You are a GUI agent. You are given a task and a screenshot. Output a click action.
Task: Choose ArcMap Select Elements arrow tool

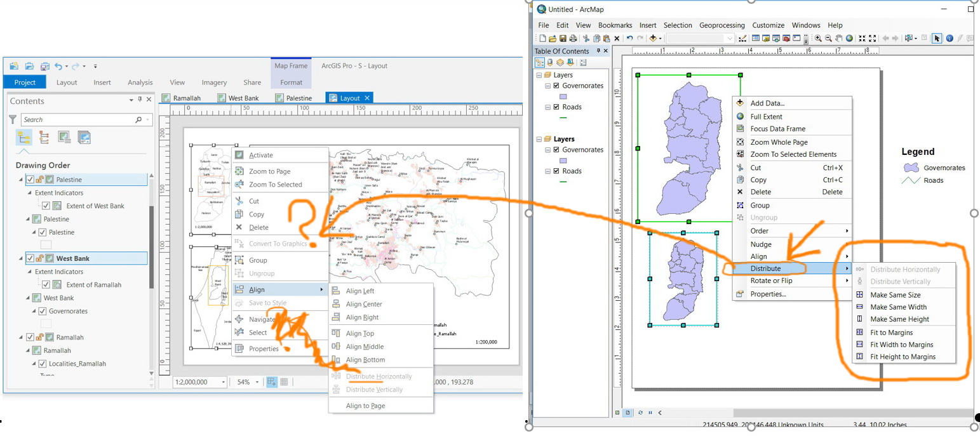click(937, 39)
